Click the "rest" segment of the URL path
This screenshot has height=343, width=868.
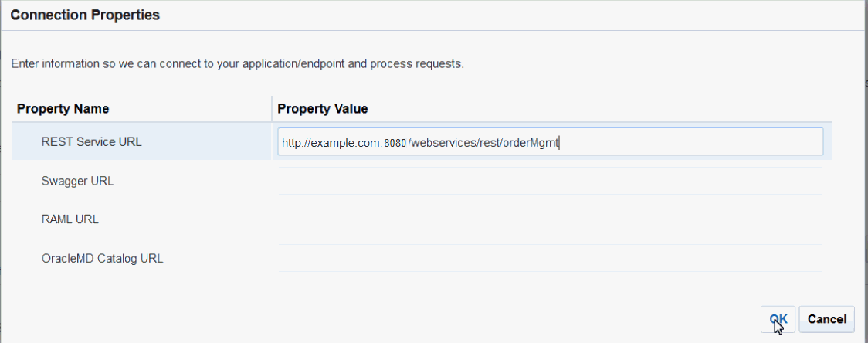(x=490, y=143)
